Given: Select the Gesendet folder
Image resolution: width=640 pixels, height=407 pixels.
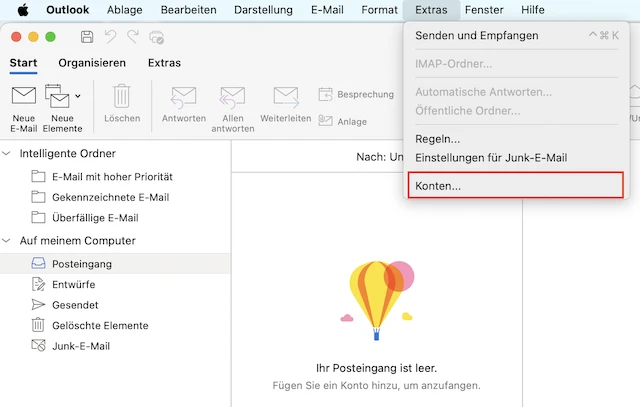Looking at the screenshot, I should point(115,305).
